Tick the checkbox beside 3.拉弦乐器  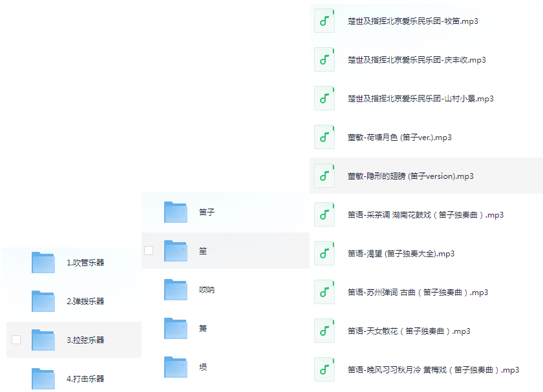point(16,340)
